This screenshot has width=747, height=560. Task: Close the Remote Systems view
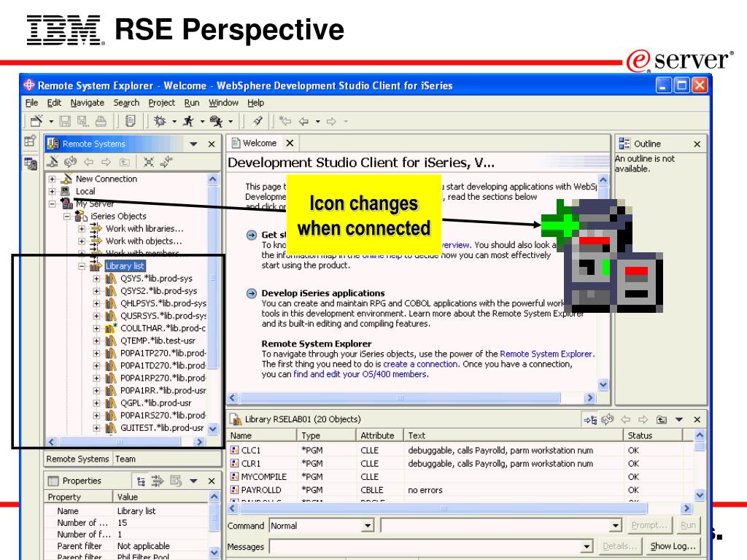(x=212, y=144)
